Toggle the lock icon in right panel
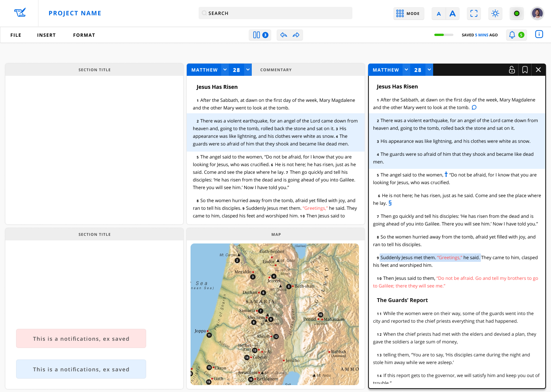Image resolution: width=551 pixels, height=392 pixels. click(x=512, y=70)
